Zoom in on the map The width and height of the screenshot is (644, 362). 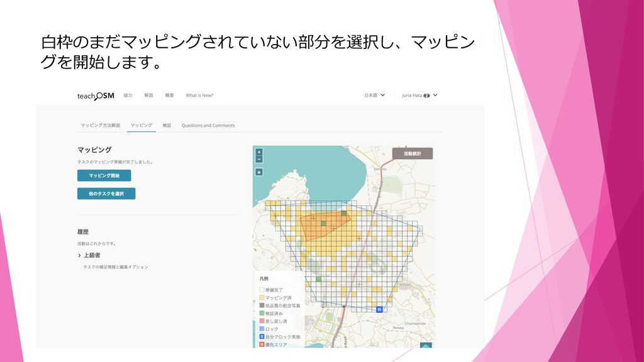coord(258,152)
